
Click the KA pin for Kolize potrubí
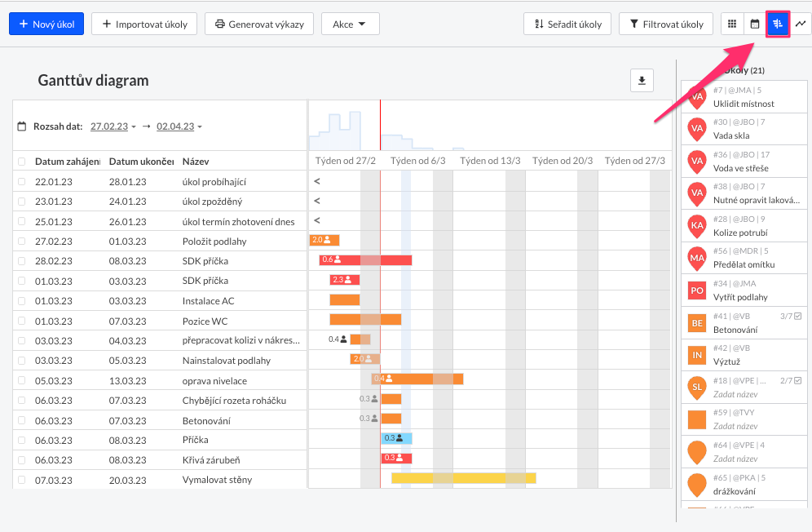[x=697, y=226]
